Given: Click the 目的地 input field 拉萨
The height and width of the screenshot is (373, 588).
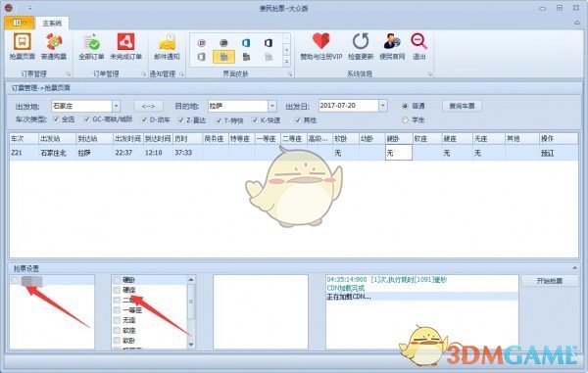Looking at the screenshot, I should pyautogui.click(x=238, y=106).
